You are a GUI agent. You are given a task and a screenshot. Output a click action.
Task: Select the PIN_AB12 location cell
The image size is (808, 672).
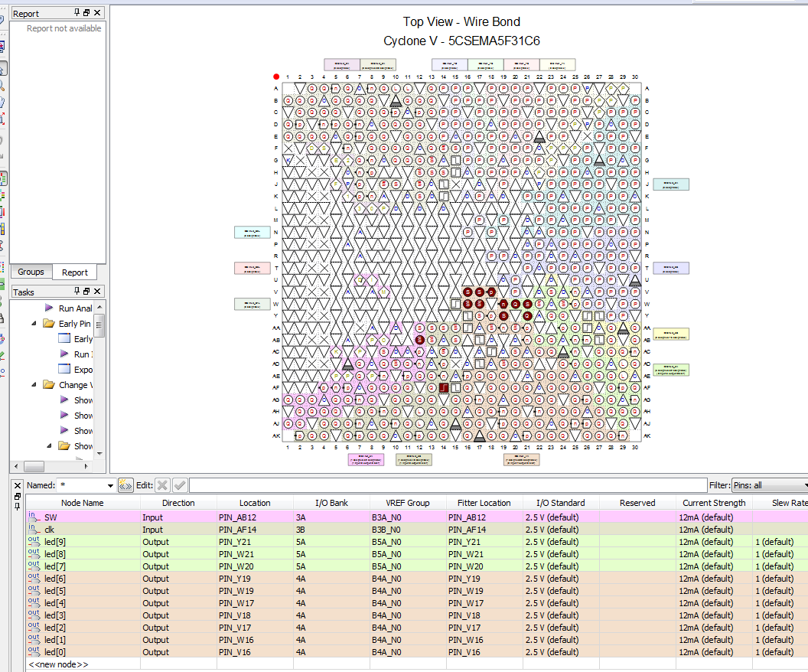pyautogui.click(x=255, y=517)
